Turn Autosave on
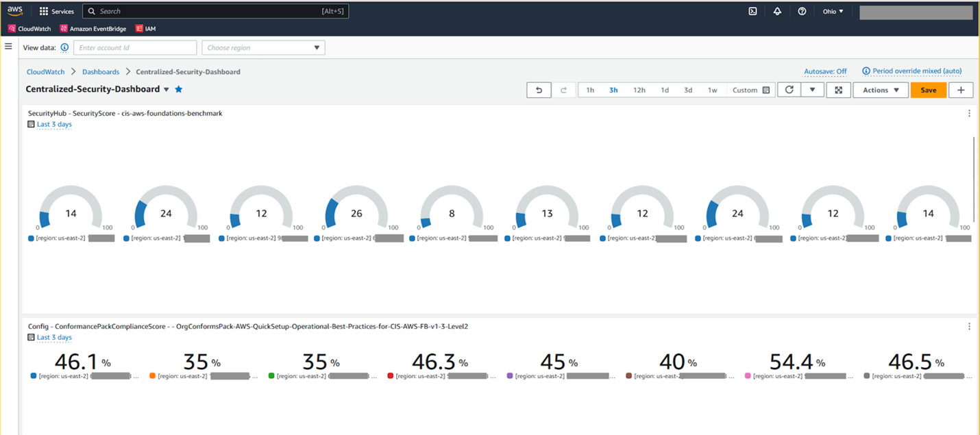Viewport: 980px width, 435px height. (825, 71)
